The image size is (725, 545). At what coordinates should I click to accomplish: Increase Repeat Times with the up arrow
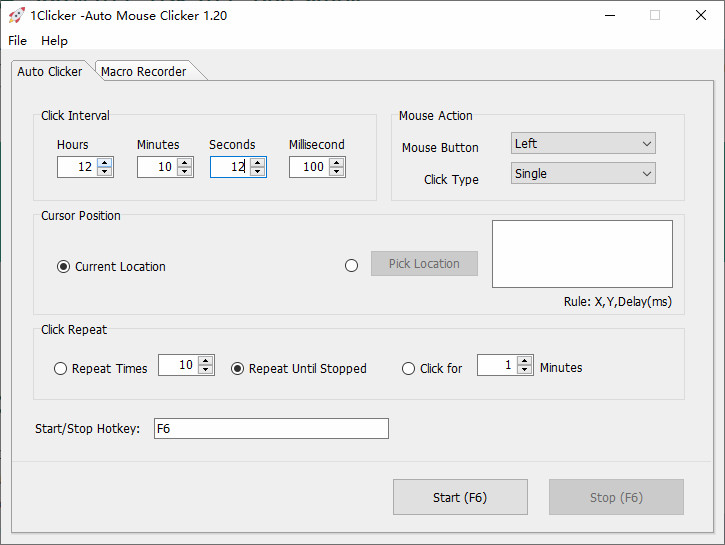tap(206, 361)
